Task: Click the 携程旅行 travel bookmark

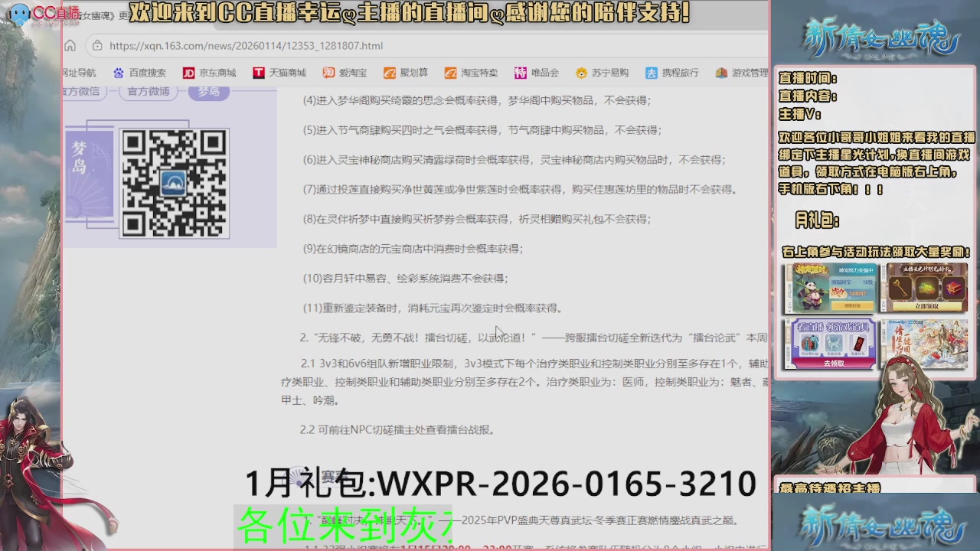Action: click(671, 73)
